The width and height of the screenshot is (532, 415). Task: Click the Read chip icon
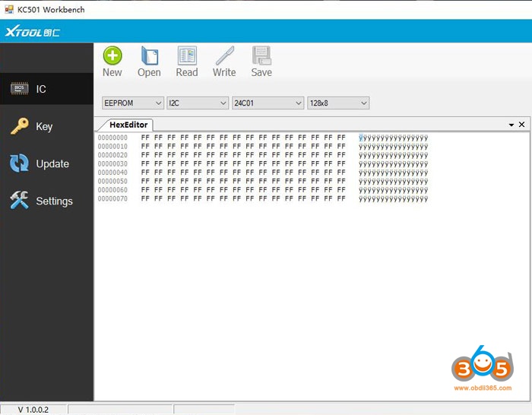[x=187, y=55]
